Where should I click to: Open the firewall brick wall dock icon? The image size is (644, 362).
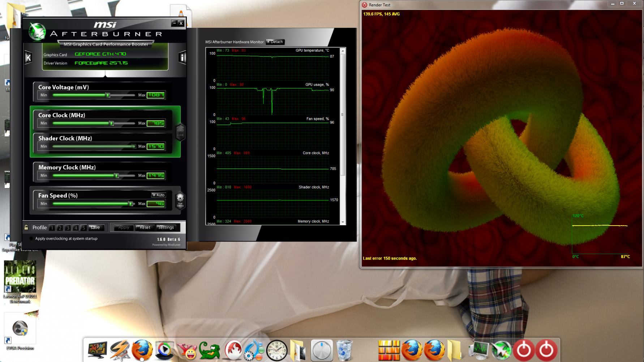[x=389, y=350]
